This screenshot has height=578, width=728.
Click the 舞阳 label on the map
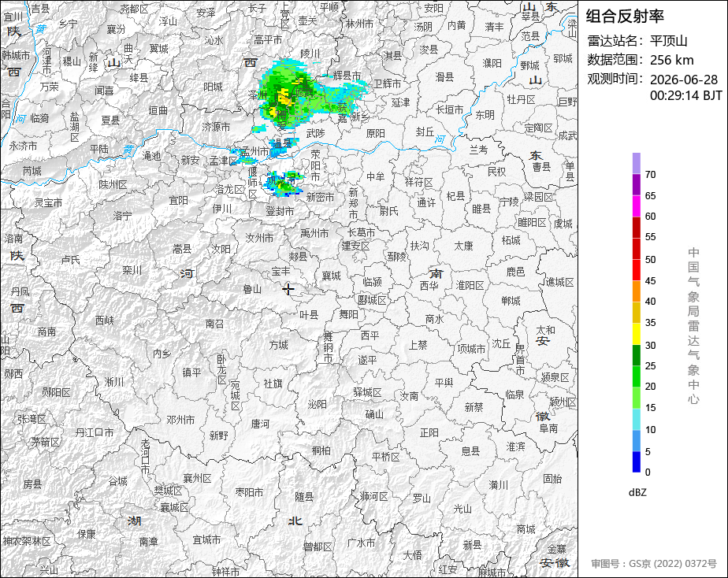point(349,314)
